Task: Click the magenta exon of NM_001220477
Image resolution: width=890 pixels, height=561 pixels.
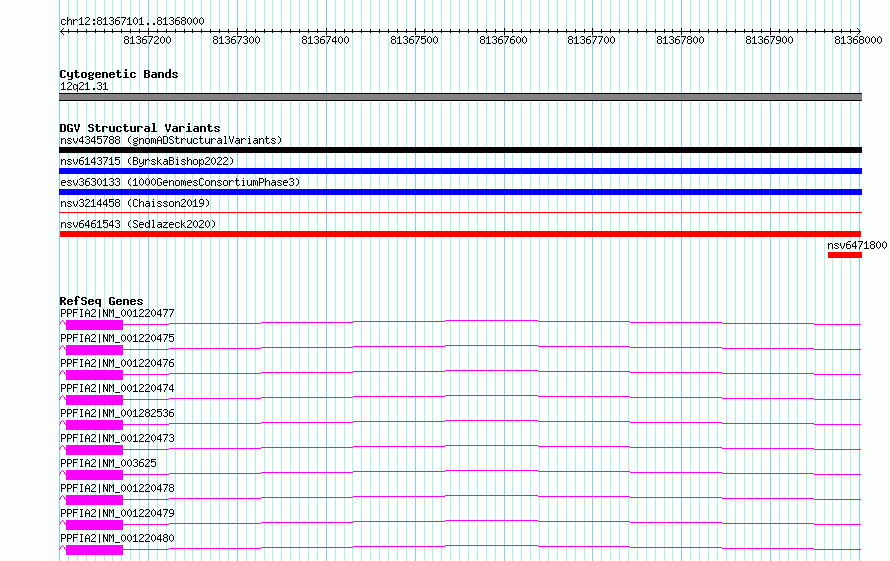Action: [94, 325]
